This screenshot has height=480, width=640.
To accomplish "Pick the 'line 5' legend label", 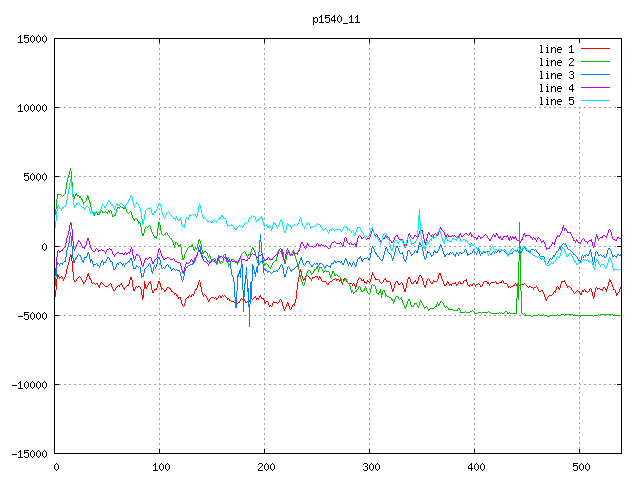I will click(x=556, y=101).
